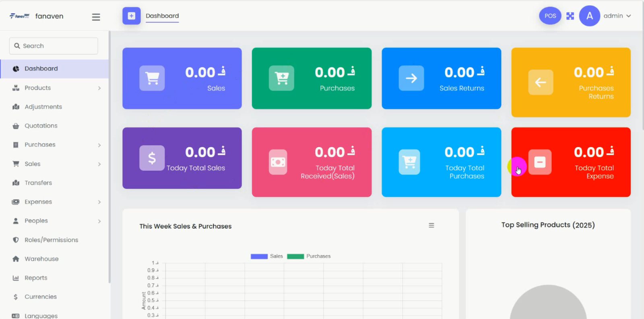Click the Quotations basket sidebar icon

click(x=16, y=126)
